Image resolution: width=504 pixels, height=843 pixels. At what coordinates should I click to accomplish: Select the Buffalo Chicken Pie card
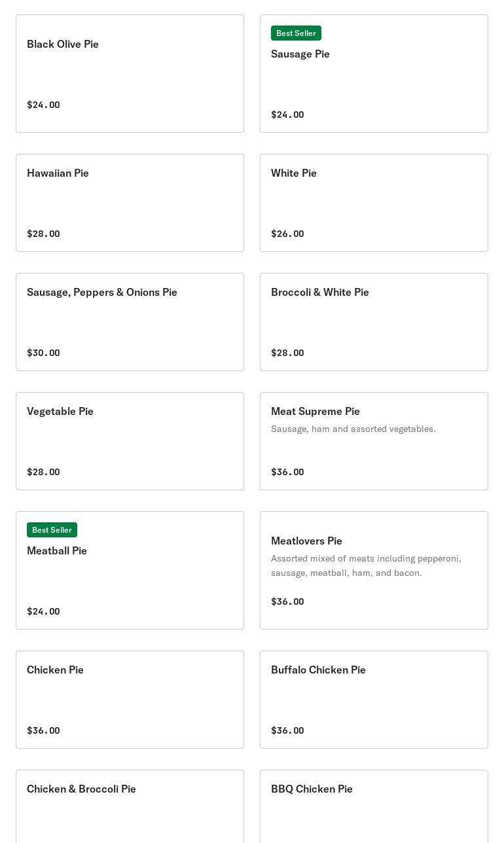(x=374, y=700)
